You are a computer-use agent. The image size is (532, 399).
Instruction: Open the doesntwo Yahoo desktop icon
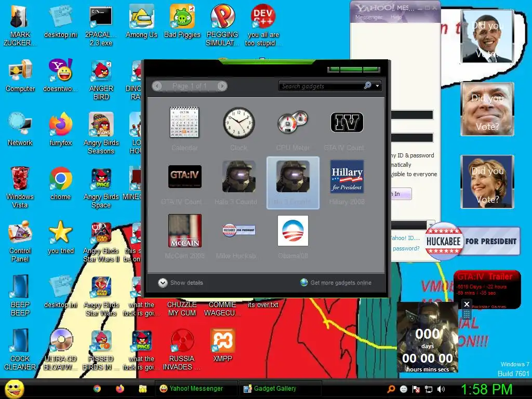click(x=61, y=76)
